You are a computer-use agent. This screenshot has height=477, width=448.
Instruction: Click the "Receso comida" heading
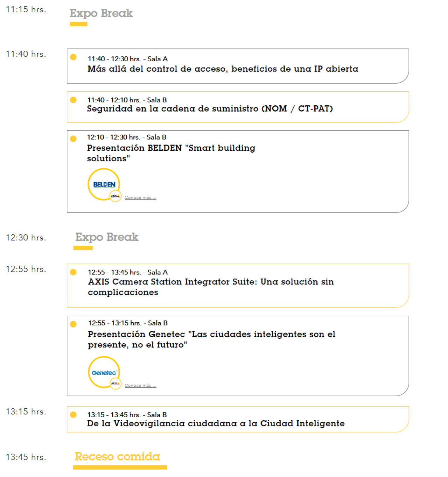(117, 456)
